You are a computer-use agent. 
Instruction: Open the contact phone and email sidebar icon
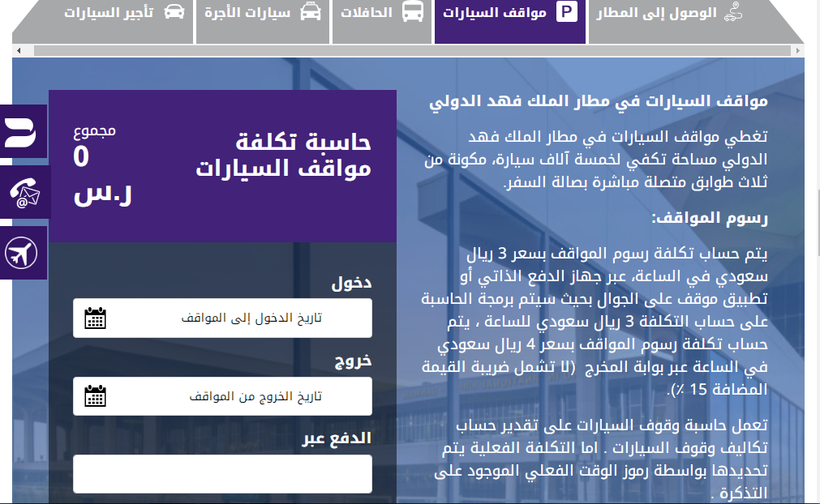click(24, 192)
